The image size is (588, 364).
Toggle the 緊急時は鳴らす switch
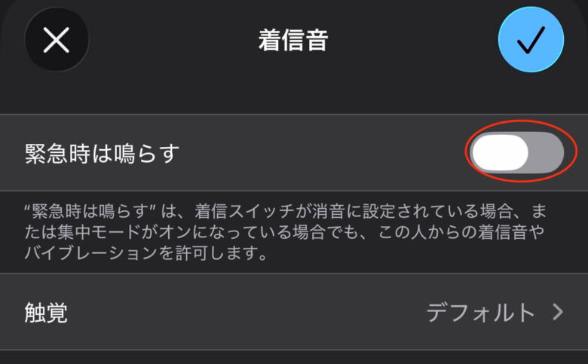click(516, 152)
